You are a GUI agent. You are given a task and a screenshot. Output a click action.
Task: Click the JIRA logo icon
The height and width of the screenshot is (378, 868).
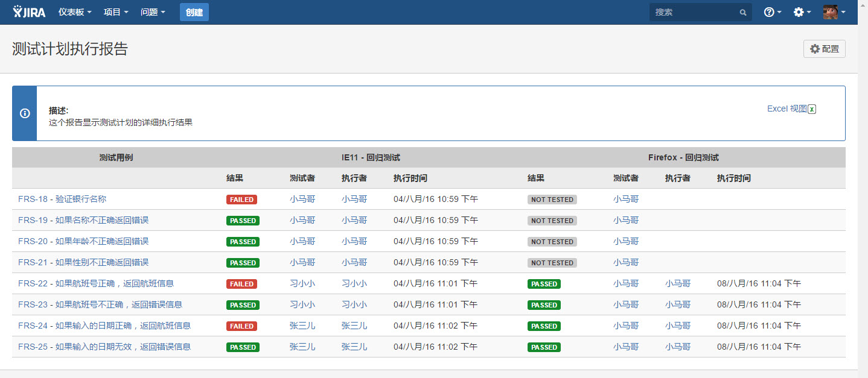coord(29,11)
